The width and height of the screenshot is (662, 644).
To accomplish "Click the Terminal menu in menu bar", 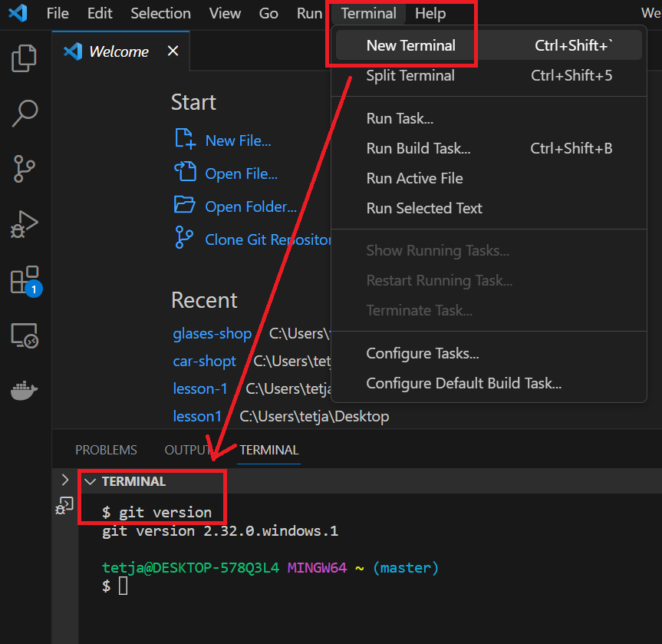I will pos(368,14).
